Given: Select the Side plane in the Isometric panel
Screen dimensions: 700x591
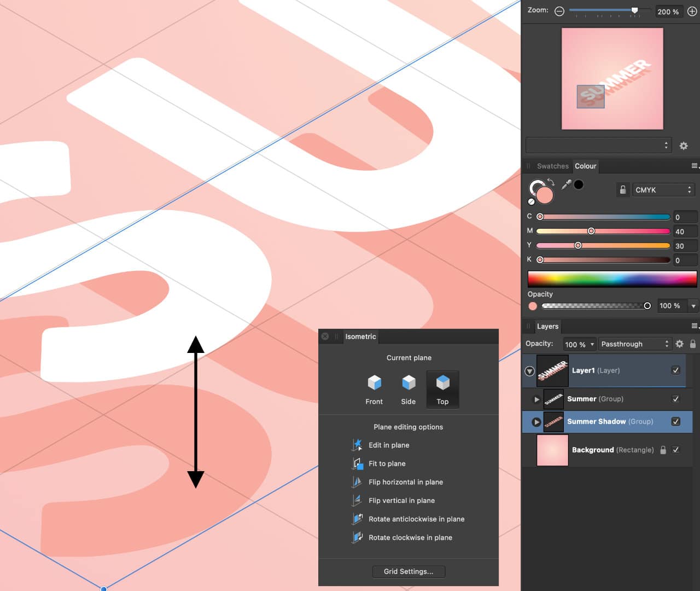Looking at the screenshot, I should [x=408, y=389].
